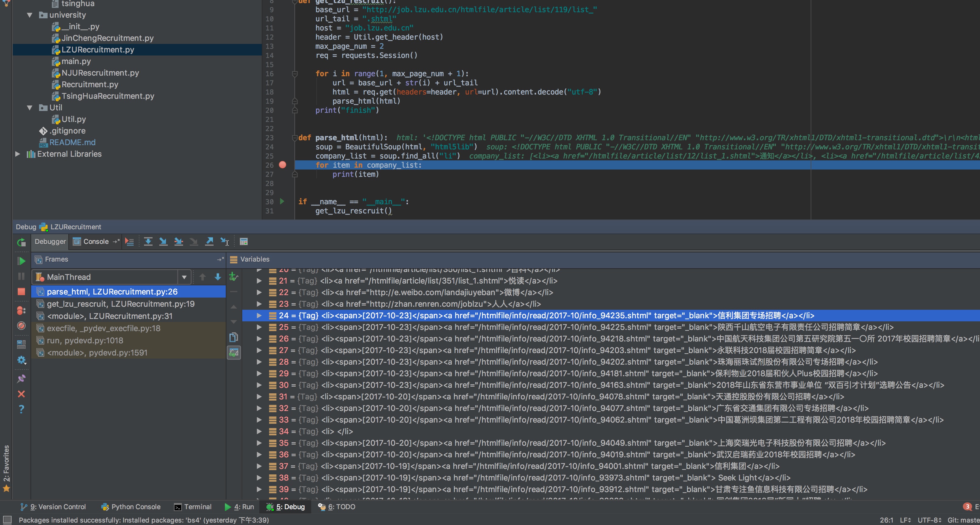Image resolution: width=980 pixels, height=525 pixels.
Task: Click tool windows toggle at bottom-left corner
Action: pos(7,520)
